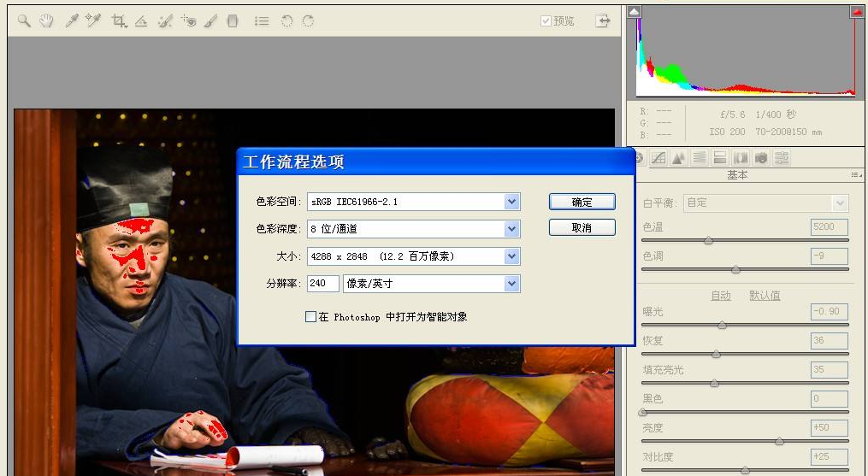Switch to the Tone Curve tab

click(x=658, y=158)
